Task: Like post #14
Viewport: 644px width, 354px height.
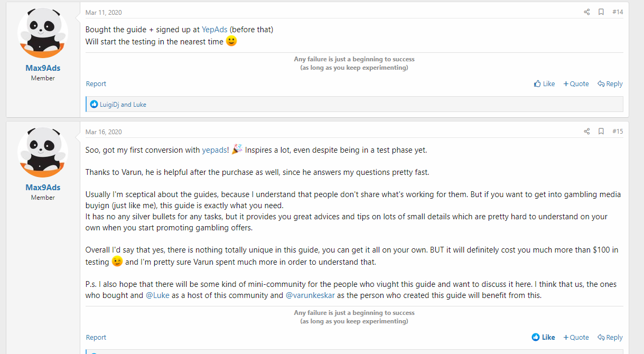Action: coord(544,84)
